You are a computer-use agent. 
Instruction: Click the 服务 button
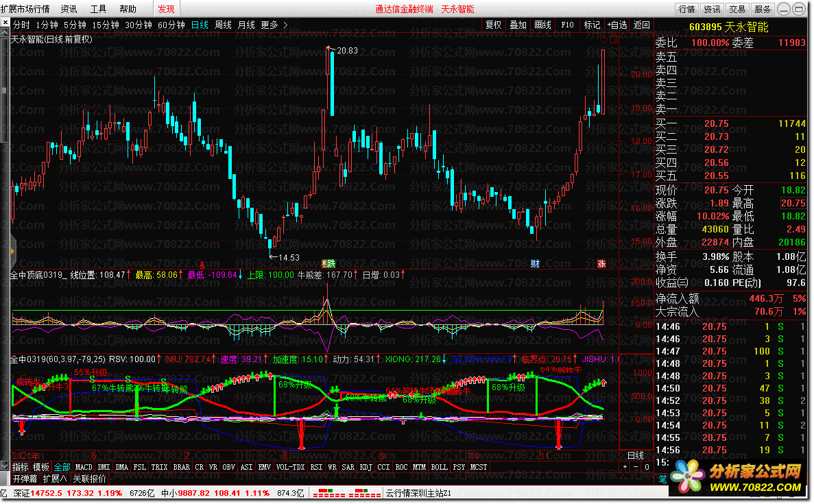point(762,10)
